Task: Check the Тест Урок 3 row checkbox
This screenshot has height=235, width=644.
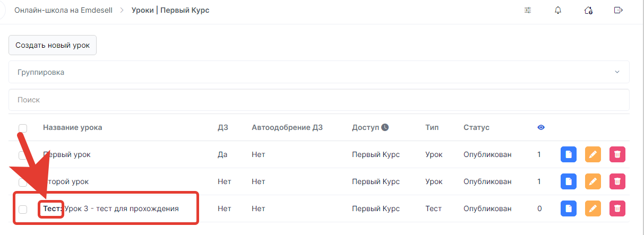Action: point(23,209)
